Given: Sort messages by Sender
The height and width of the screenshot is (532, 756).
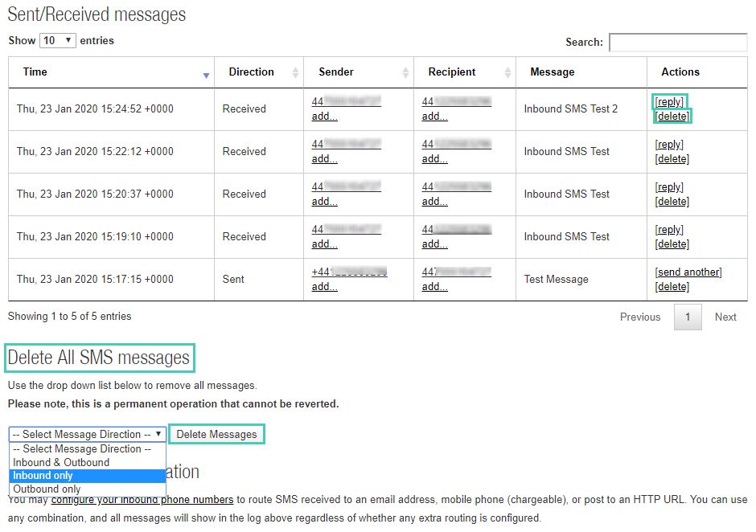Looking at the screenshot, I should click(357, 72).
